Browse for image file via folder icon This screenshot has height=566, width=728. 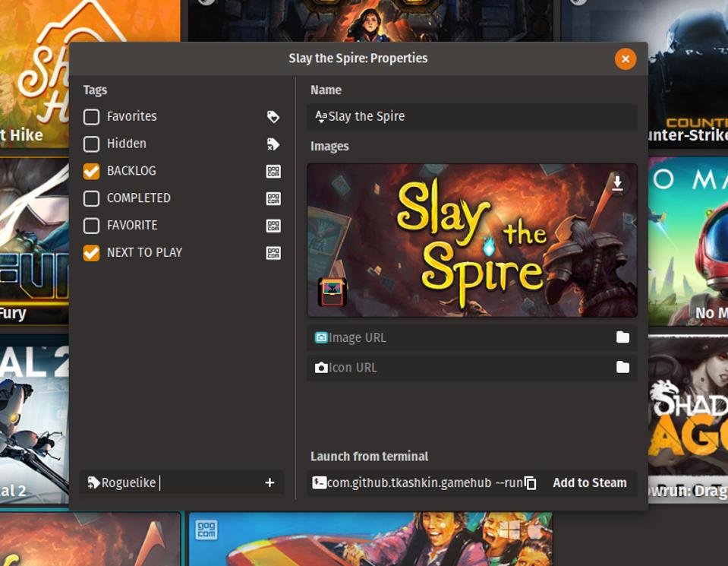click(622, 337)
